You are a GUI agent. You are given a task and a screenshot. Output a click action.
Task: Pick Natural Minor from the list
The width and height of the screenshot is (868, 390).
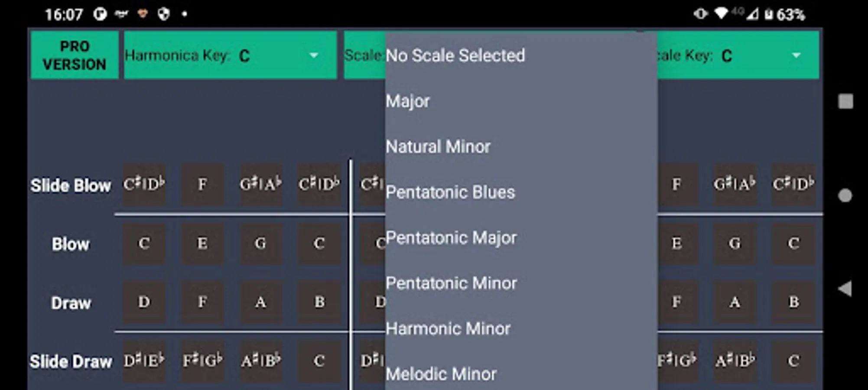click(x=438, y=147)
